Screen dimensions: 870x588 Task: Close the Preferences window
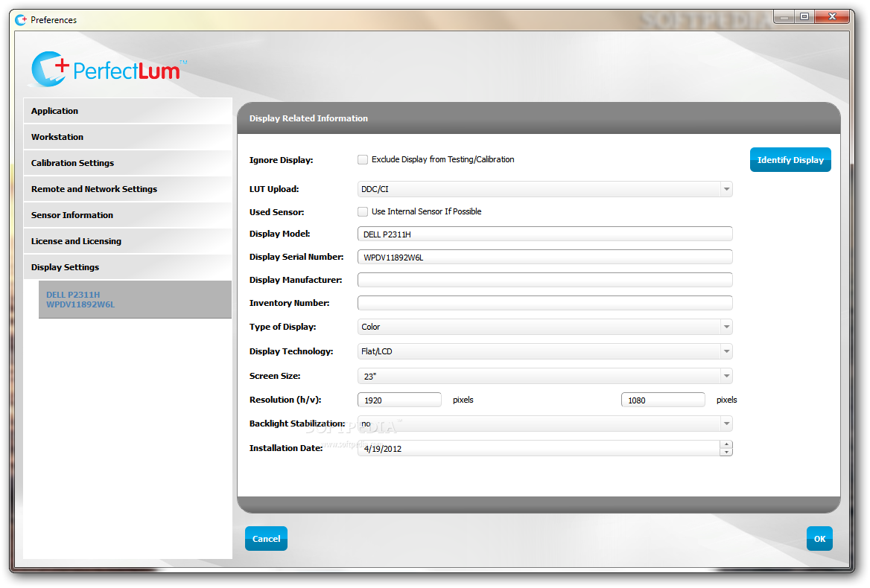pyautogui.click(x=832, y=17)
